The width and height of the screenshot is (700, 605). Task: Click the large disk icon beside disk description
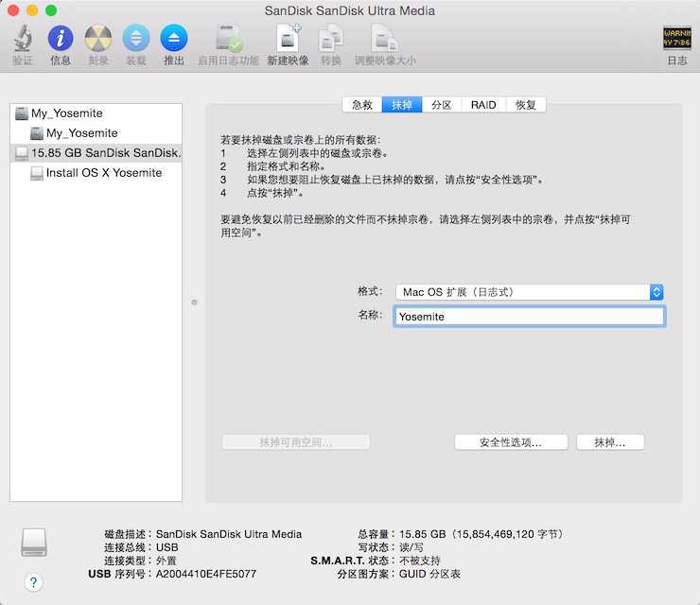[34, 543]
